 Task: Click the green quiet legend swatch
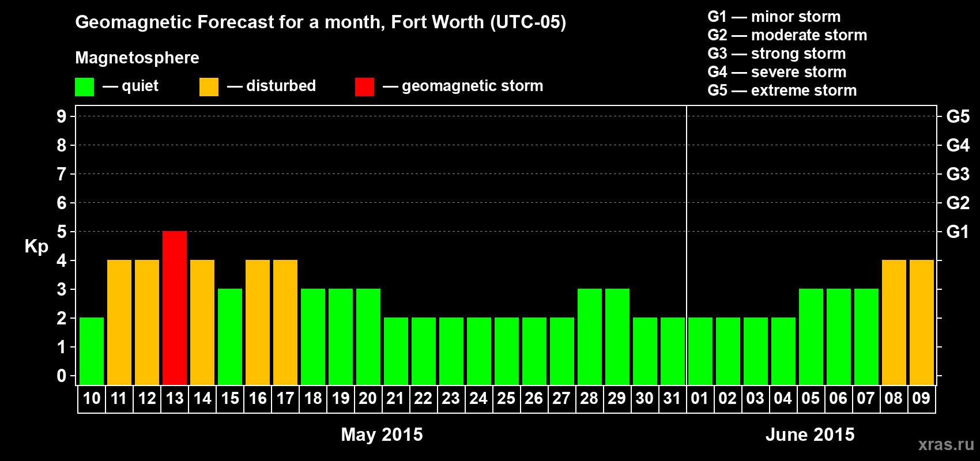pyautogui.click(x=84, y=87)
